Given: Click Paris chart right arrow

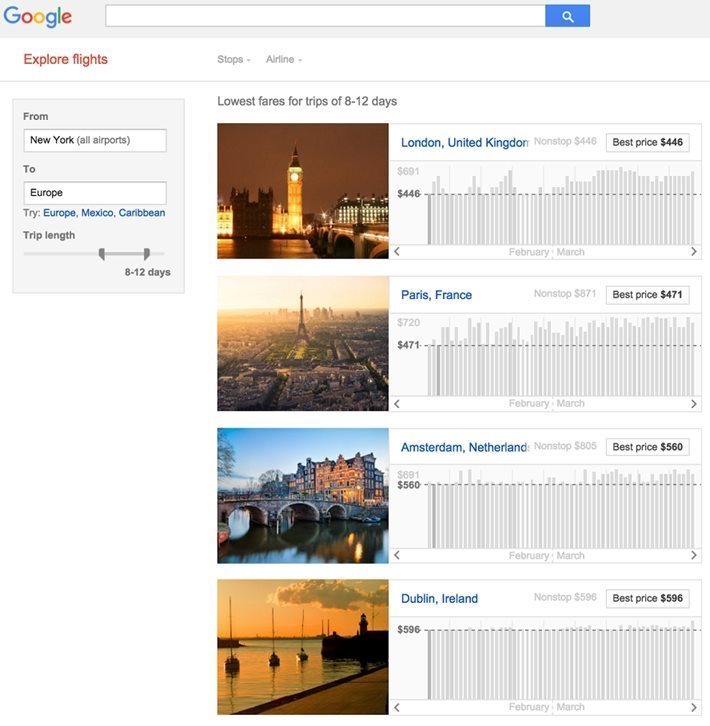Looking at the screenshot, I should point(694,404).
